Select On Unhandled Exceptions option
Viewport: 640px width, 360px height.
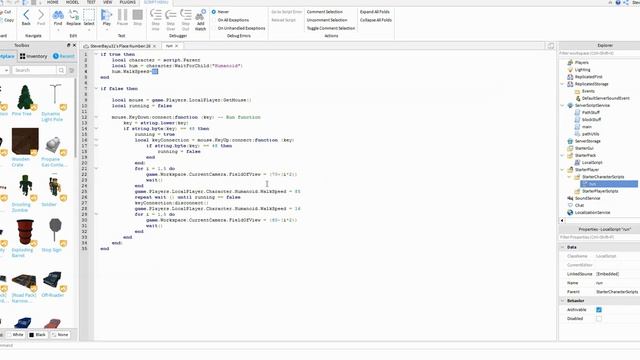click(x=238, y=28)
